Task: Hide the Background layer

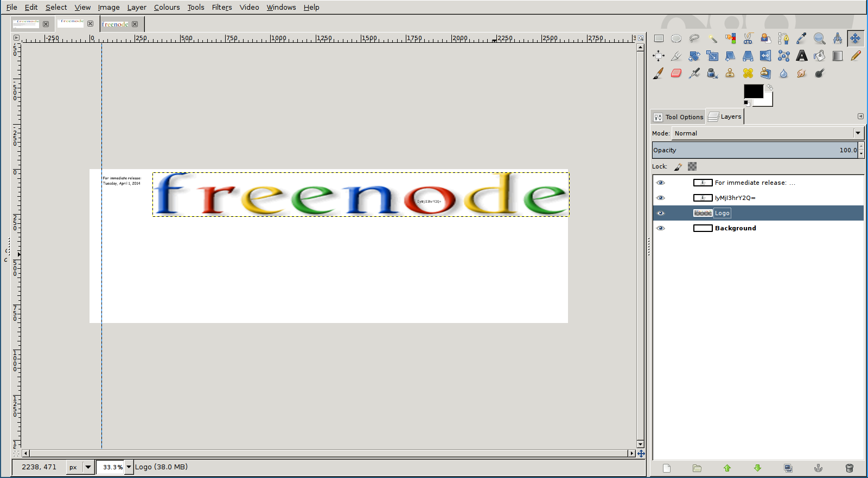Action: (660, 228)
